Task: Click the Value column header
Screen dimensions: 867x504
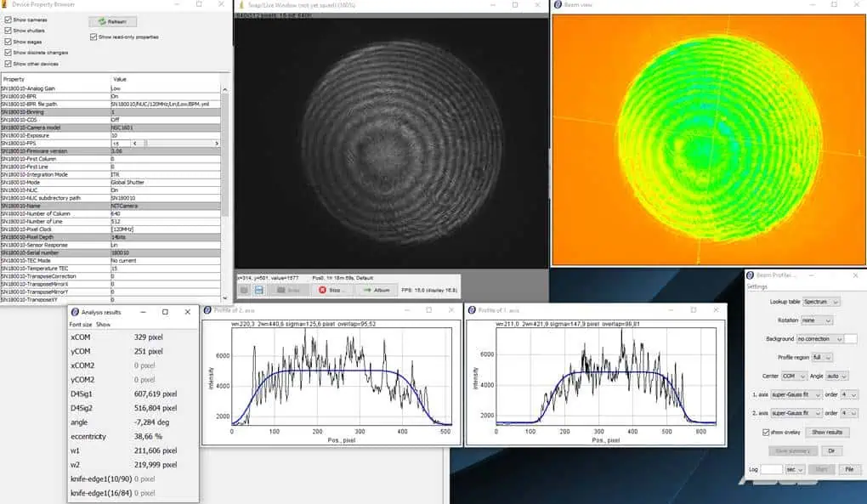Action: pyautogui.click(x=166, y=79)
